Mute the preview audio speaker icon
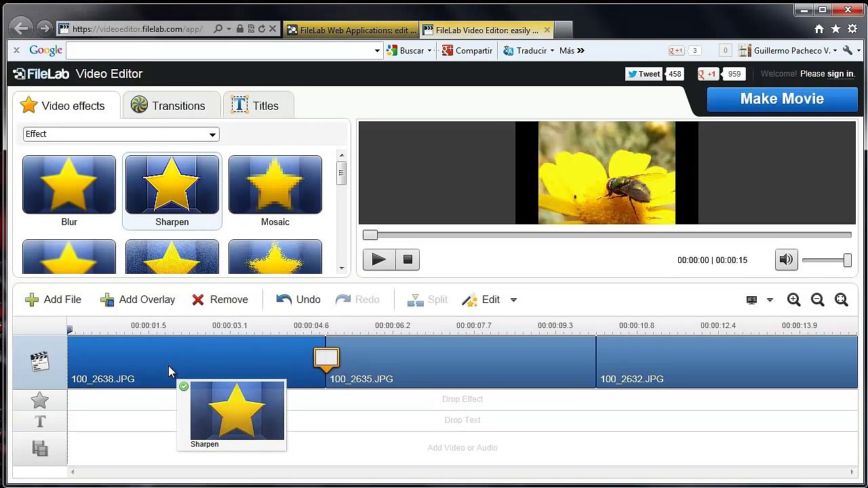868x488 pixels. (786, 260)
